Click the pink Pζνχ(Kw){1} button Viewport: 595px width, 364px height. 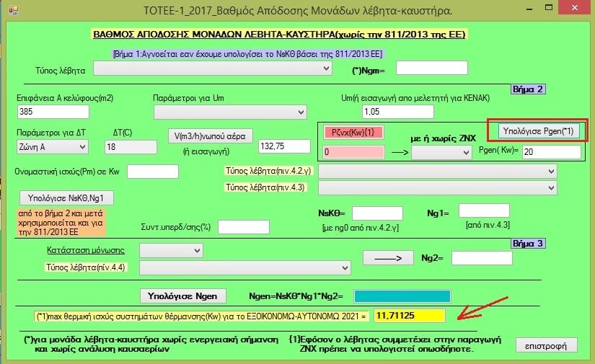pos(353,133)
